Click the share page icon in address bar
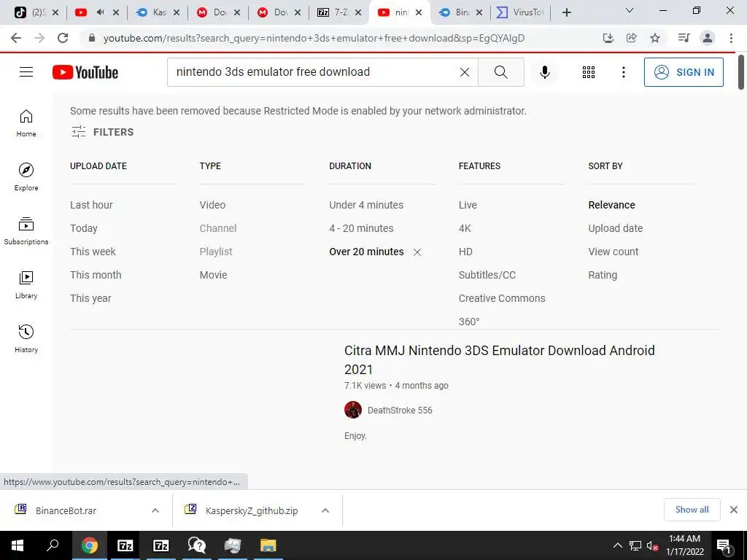 click(x=632, y=38)
